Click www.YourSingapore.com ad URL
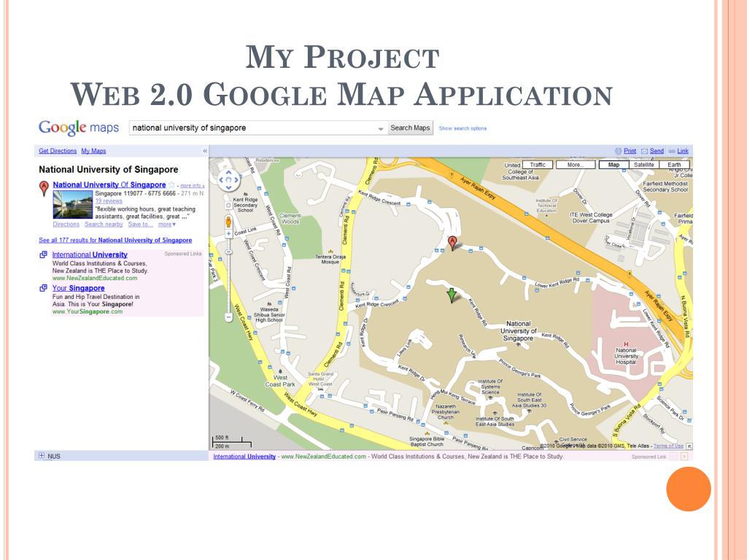The height and width of the screenshot is (560, 747). [88, 312]
